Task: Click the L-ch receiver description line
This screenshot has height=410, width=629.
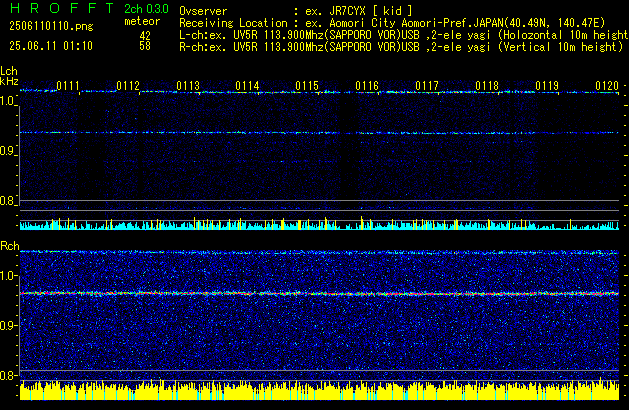Action: tap(404, 35)
